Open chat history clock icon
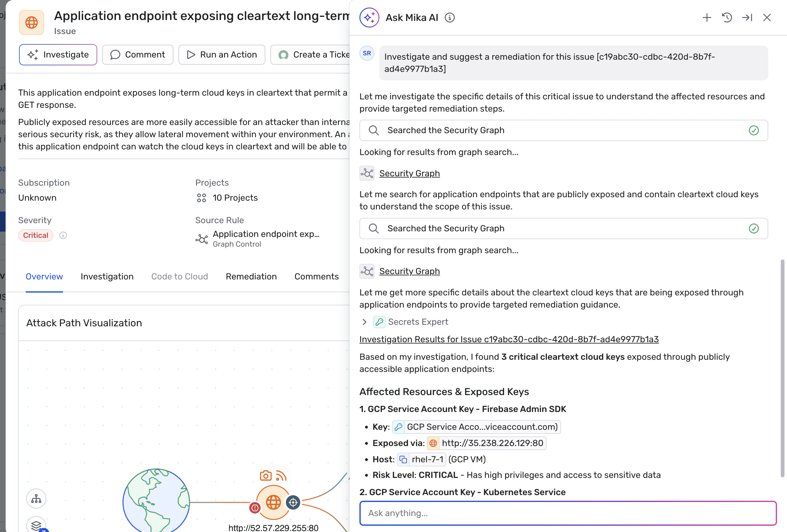Screen dimensions: 787x532 coord(727,18)
